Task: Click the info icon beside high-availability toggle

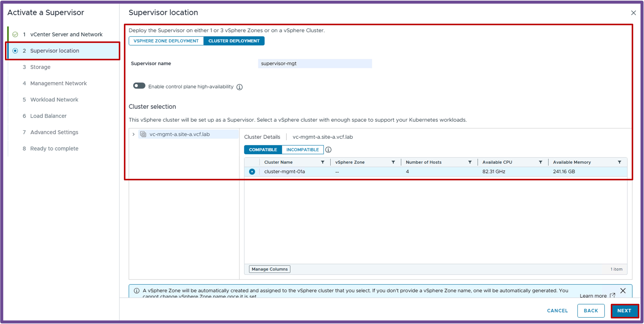Action: [239, 87]
